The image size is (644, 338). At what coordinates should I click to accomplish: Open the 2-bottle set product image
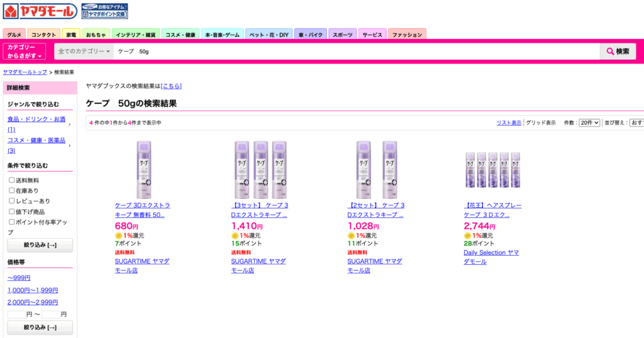(377, 170)
